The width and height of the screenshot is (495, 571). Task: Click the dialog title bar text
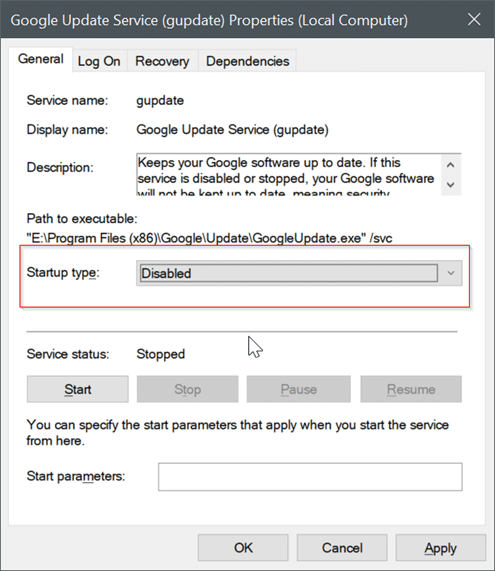209,20
